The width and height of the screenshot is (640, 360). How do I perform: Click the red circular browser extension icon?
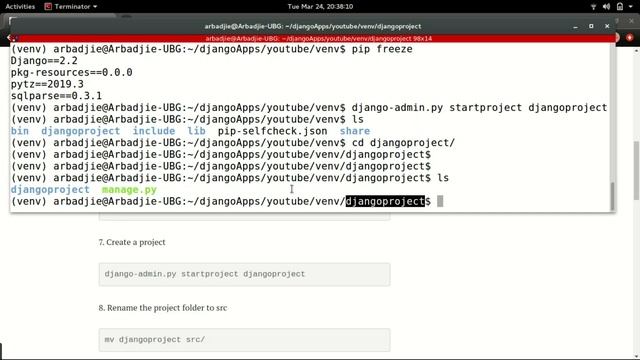tap(630, 38)
